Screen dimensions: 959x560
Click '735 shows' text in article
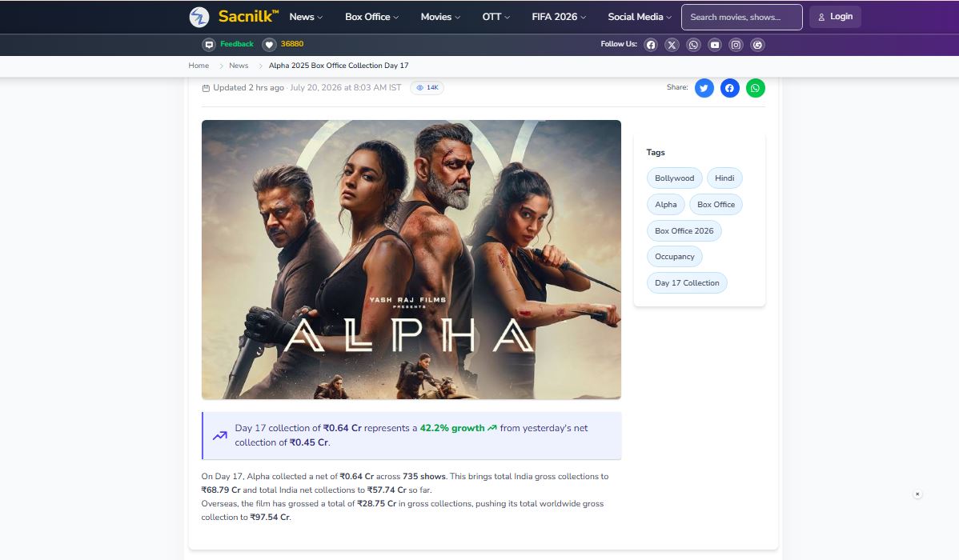pos(425,476)
